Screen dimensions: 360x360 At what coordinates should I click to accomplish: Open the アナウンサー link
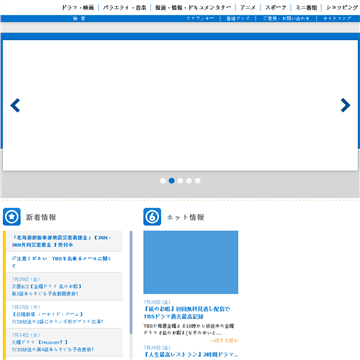(x=200, y=19)
